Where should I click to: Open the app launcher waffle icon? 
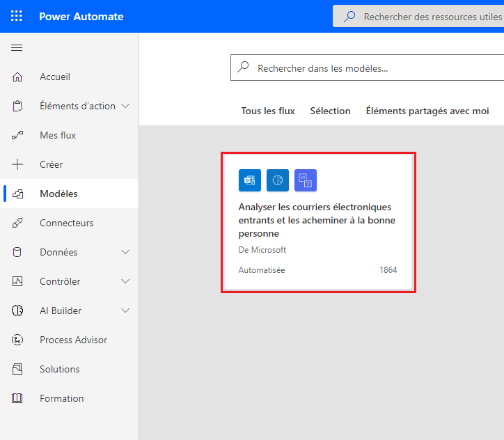point(17,16)
